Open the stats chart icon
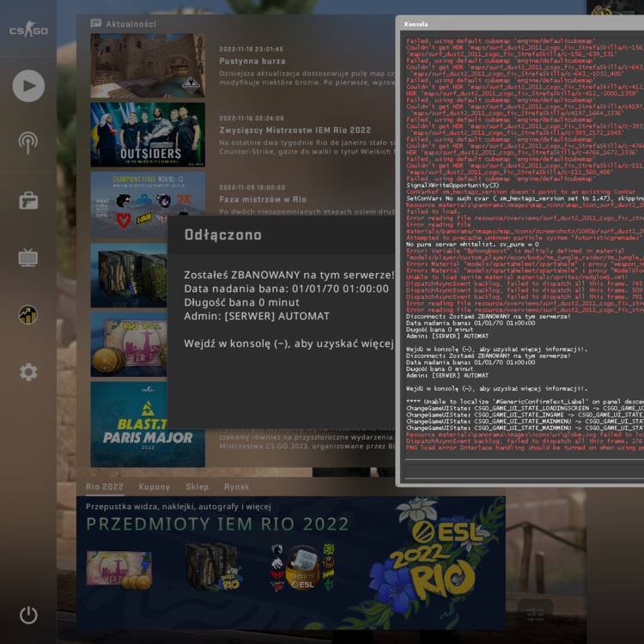 point(28,315)
